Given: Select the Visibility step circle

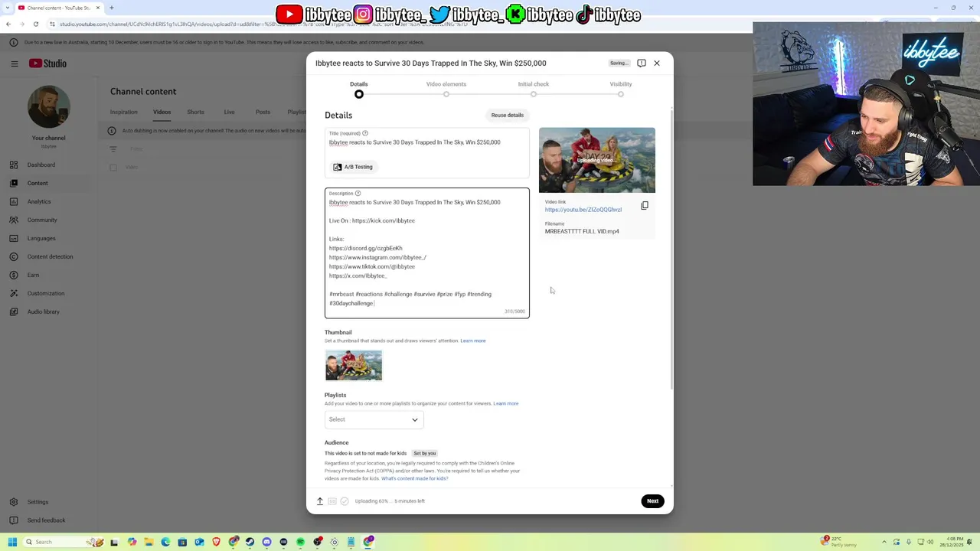Looking at the screenshot, I should (621, 94).
